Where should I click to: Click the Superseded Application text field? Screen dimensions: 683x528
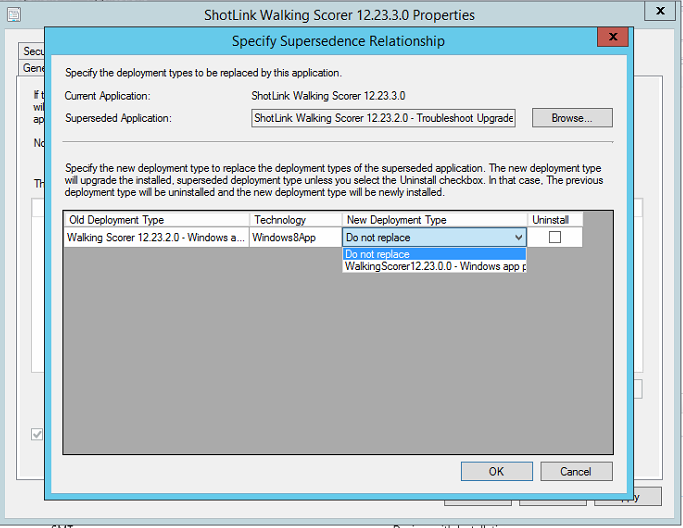coord(383,118)
